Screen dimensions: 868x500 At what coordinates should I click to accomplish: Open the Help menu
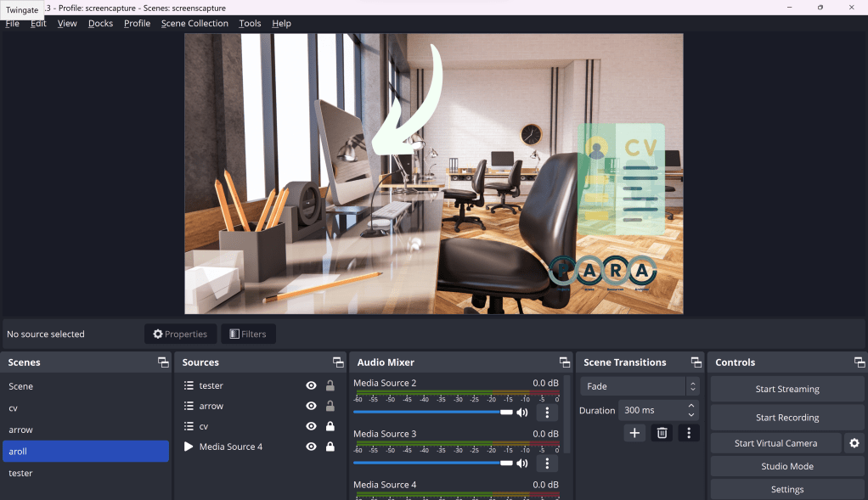point(281,23)
